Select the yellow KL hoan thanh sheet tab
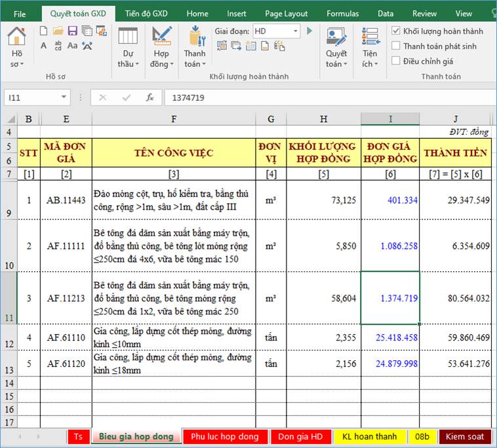 click(x=368, y=436)
